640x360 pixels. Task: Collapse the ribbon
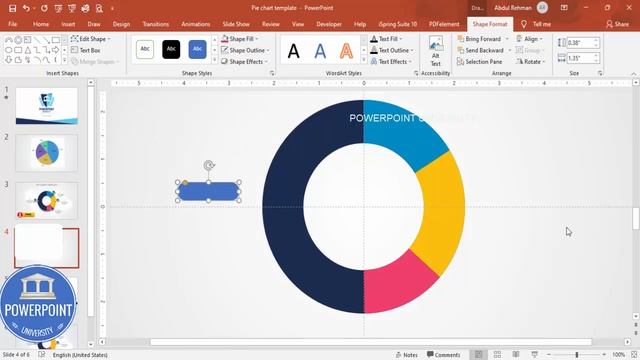tap(634, 73)
